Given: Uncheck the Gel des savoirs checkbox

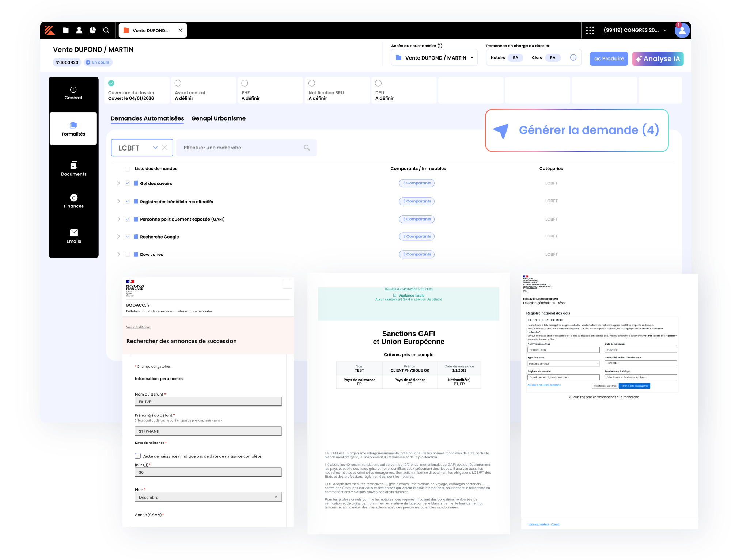Looking at the screenshot, I should (x=128, y=183).
